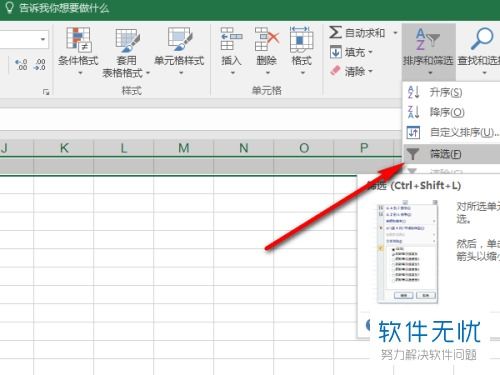Screen dimensions: 500x375
Task: Click the Increase Decimal icon
Action: pyautogui.click(x=21, y=64)
